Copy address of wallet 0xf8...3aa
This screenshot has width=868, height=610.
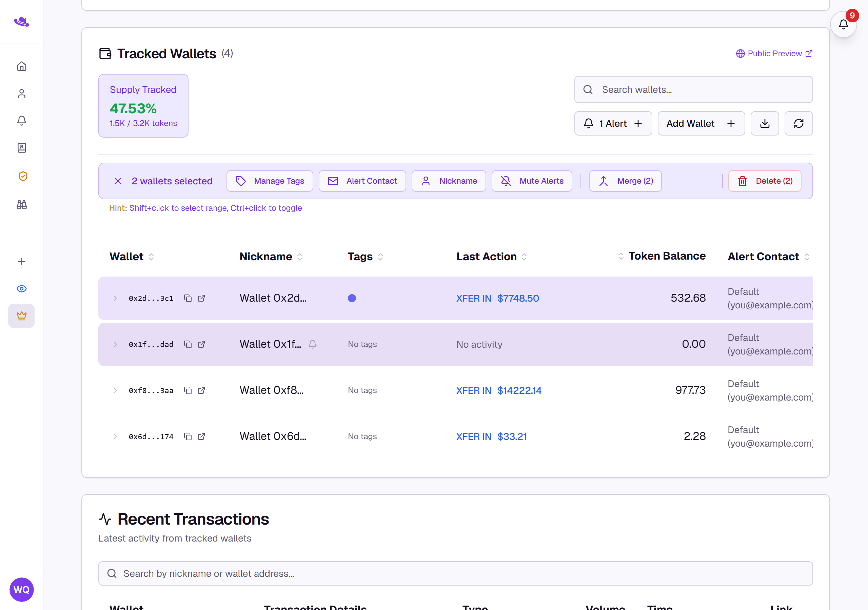pos(188,390)
